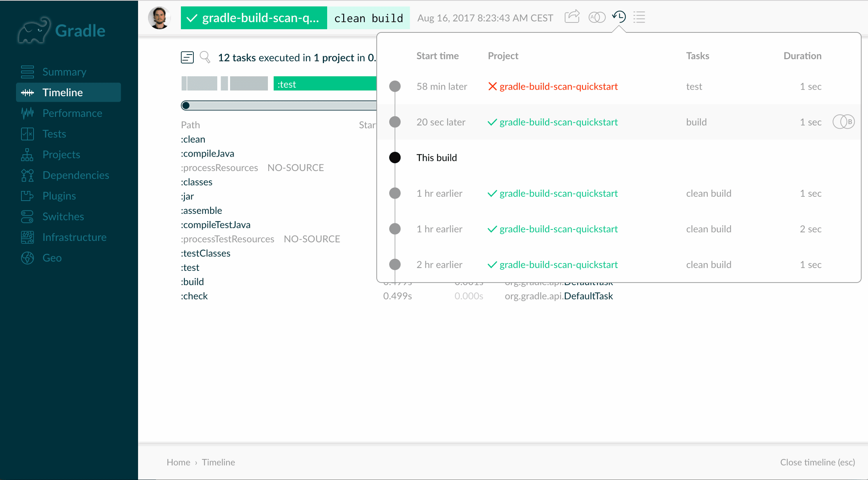Open the Infrastructure section
Image resolution: width=868 pixels, height=480 pixels.
74,237
